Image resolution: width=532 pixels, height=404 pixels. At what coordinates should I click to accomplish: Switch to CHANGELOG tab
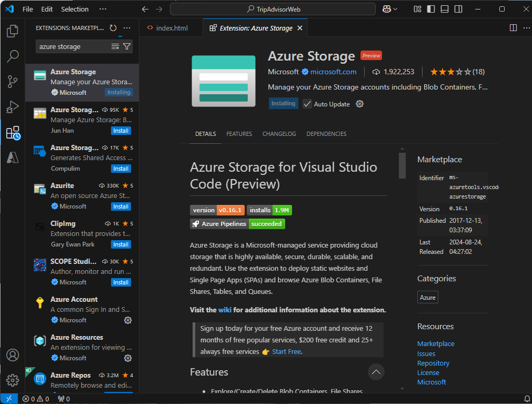point(279,134)
